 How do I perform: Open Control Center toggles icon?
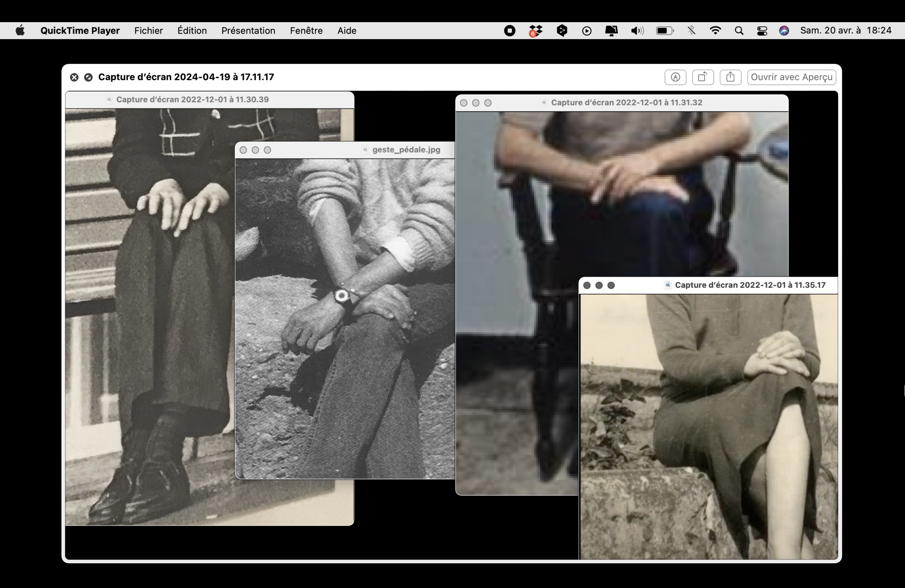(x=762, y=31)
